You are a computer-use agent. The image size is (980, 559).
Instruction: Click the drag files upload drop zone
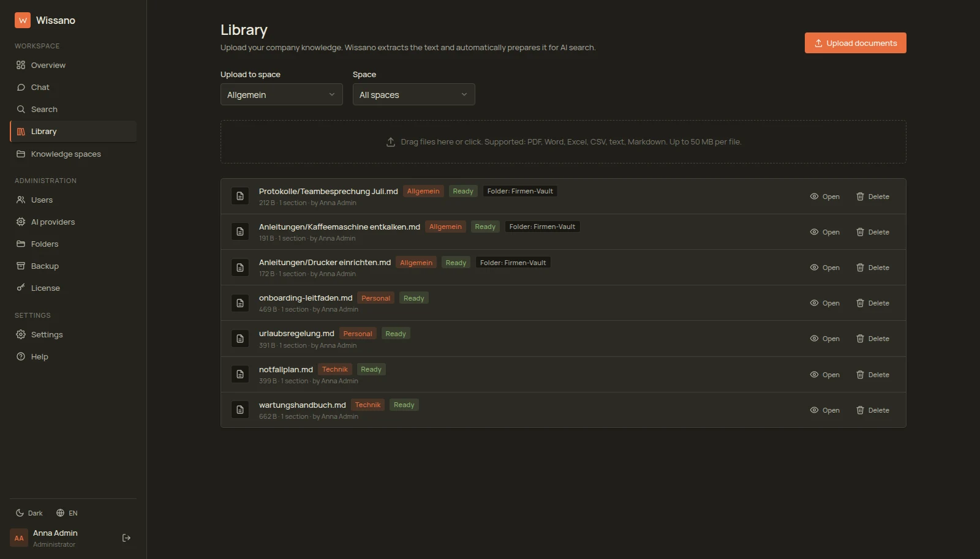point(563,141)
